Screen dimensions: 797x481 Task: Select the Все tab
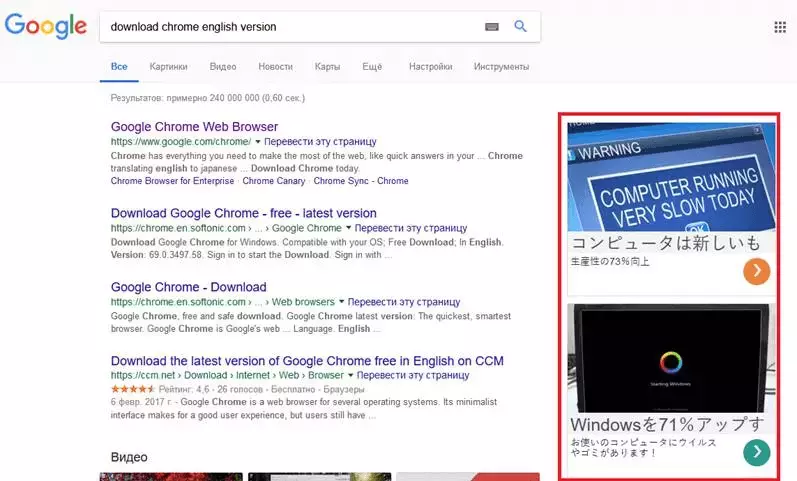(x=119, y=67)
